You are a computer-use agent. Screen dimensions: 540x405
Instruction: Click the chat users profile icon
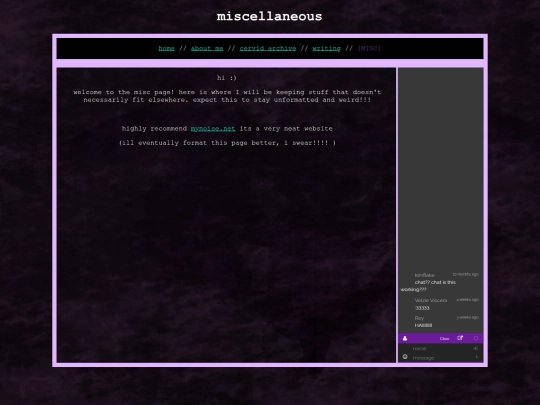tap(405, 339)
